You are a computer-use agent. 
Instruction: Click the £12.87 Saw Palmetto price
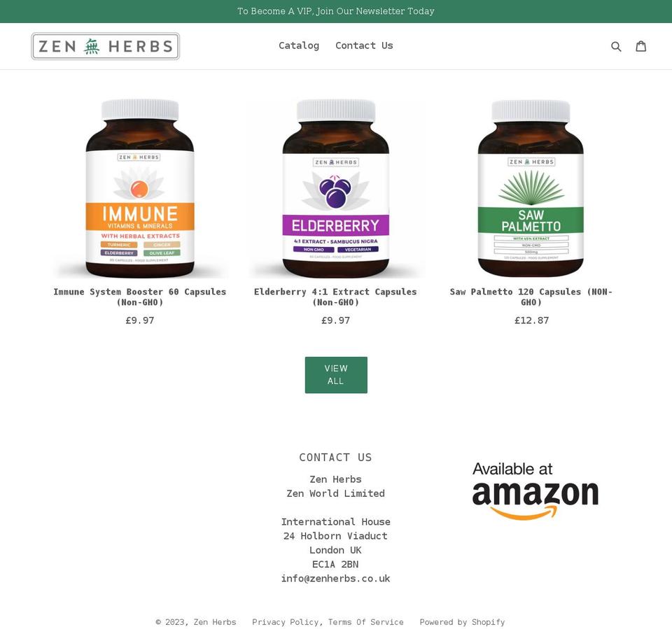point(531,320)
